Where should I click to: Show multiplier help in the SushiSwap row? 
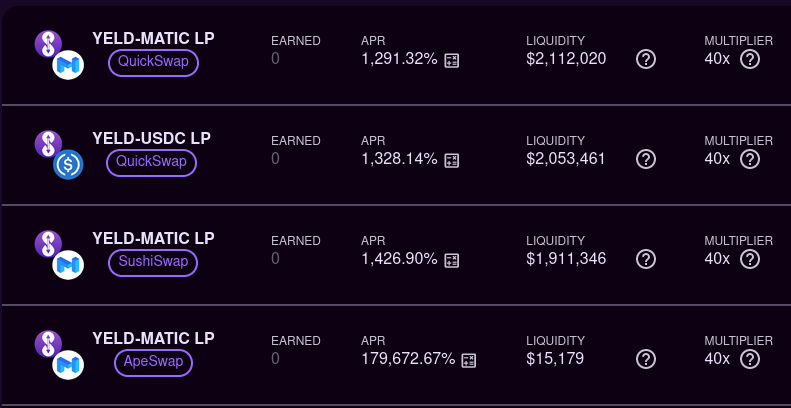pos(750,259)
